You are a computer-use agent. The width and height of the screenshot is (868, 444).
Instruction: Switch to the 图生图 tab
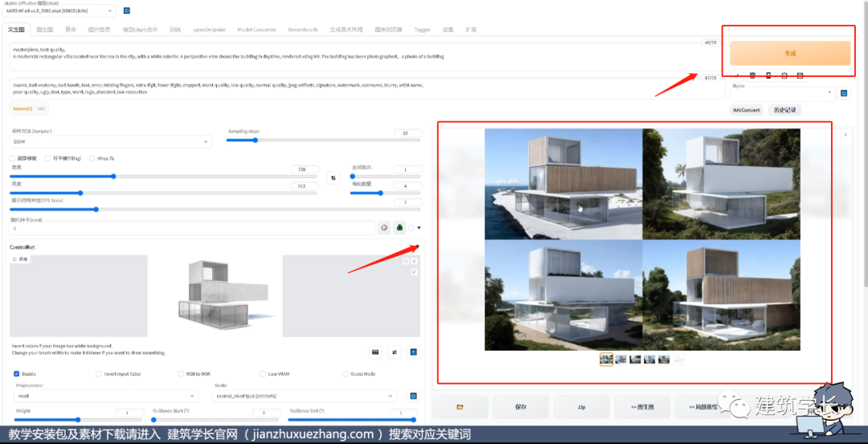45,29
